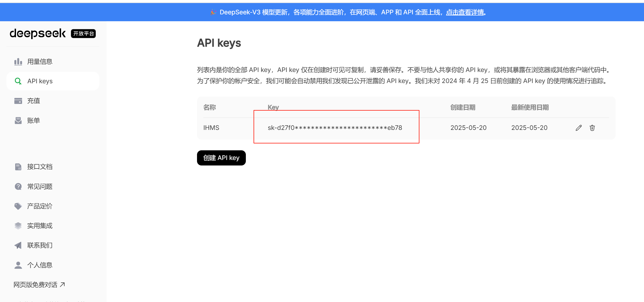Click the stacked layers icon for 实用集成
This screenshot has height=302, width=644.
tap(18, 226)
